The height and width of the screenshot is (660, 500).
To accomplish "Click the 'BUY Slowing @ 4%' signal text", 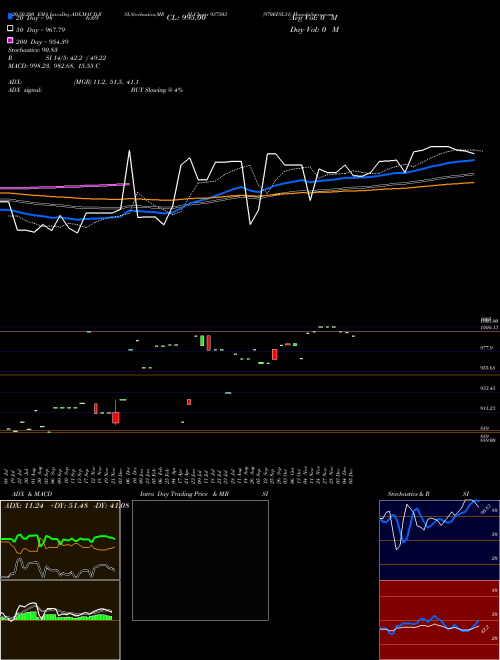I will click(x=157, y=90).
